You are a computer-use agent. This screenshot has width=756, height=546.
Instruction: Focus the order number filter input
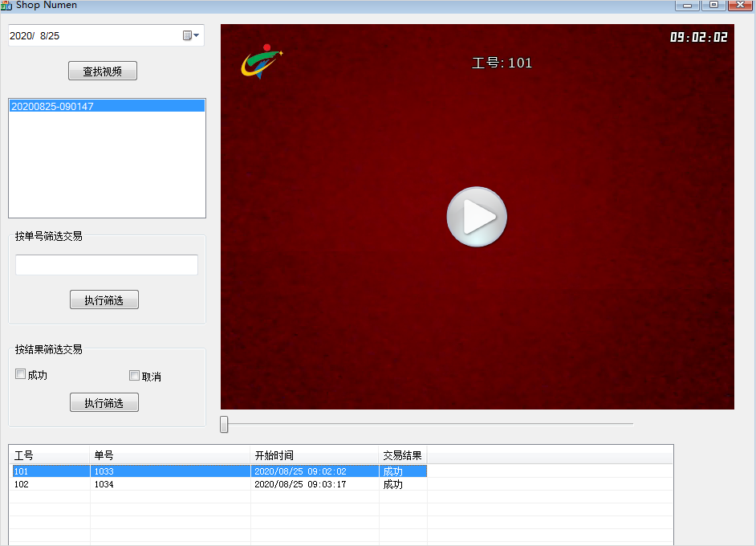pyautogui.click(x=107, y=265)
